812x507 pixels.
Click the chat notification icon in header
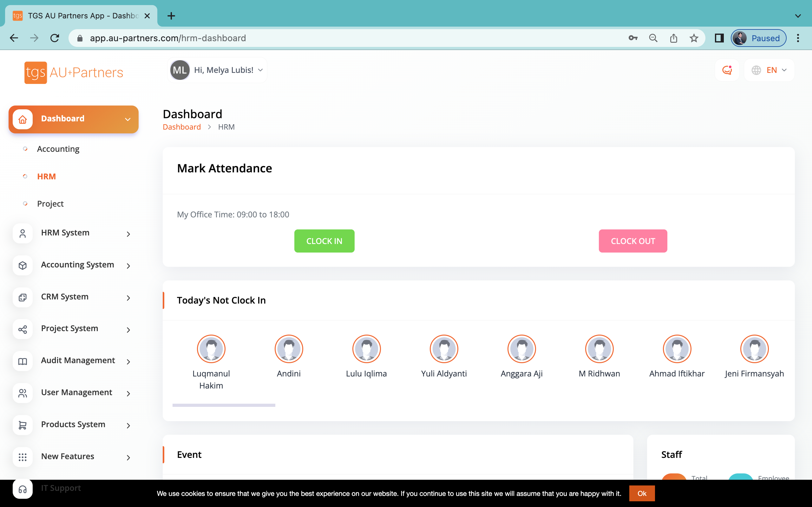pos(727,70)
